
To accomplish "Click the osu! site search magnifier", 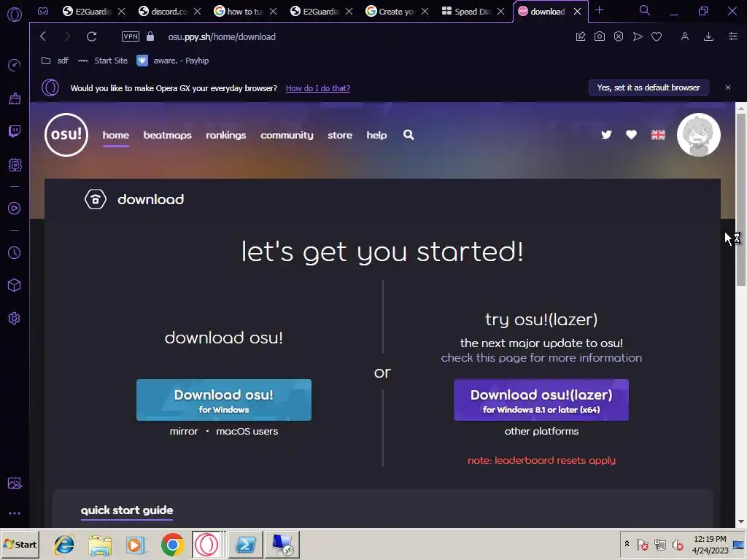I will [409, 135].
